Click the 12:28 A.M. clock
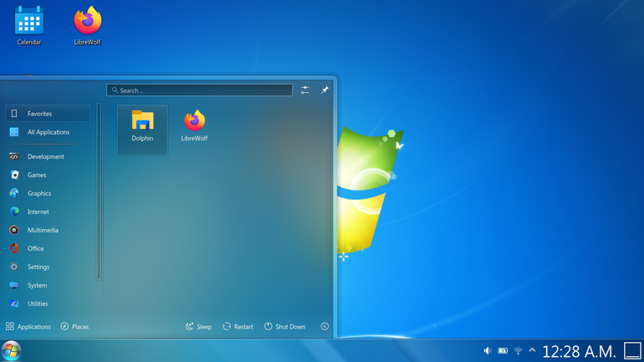The height and width of the screenshot is (362, 644). coord(579,351)
